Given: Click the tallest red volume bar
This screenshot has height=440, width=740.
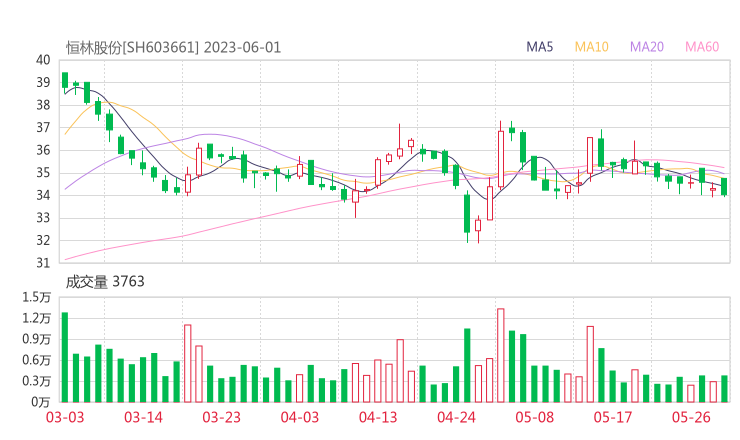Looking at the screenshot, I should coord(501,355).
